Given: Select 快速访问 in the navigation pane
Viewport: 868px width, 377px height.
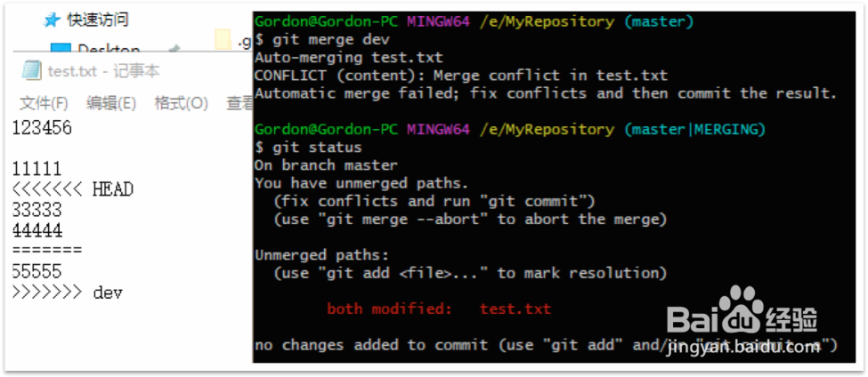Looking at the screenshot, I should pyautogui.click(x=97, y=20).
